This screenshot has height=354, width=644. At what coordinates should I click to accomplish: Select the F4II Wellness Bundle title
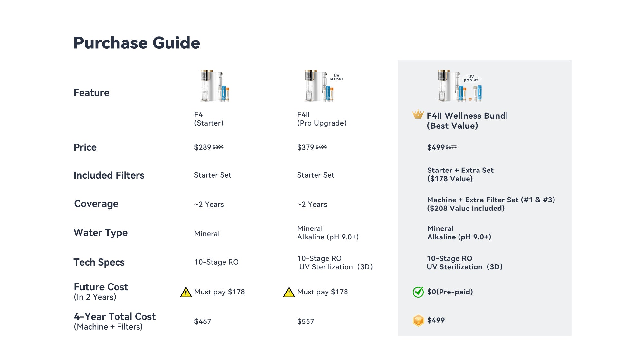467,121
